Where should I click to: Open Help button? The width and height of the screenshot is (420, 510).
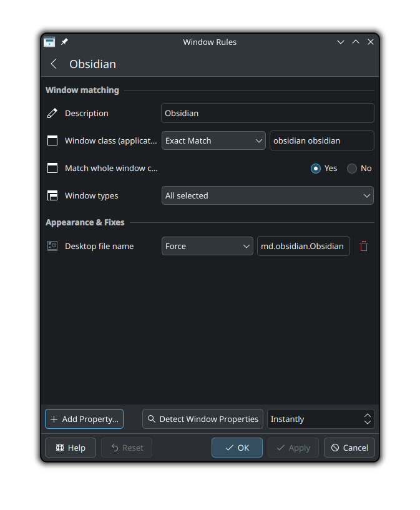click(x=71, y=448)
